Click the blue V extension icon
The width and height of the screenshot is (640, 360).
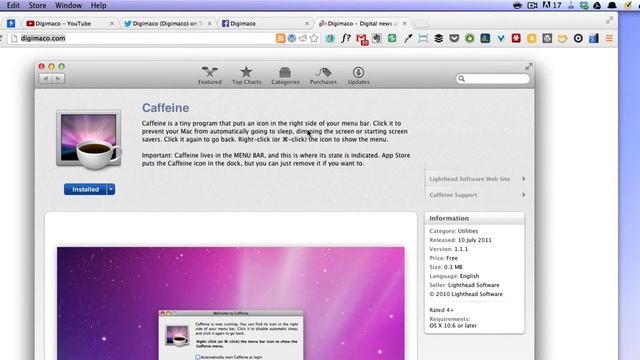click(500, 38)
